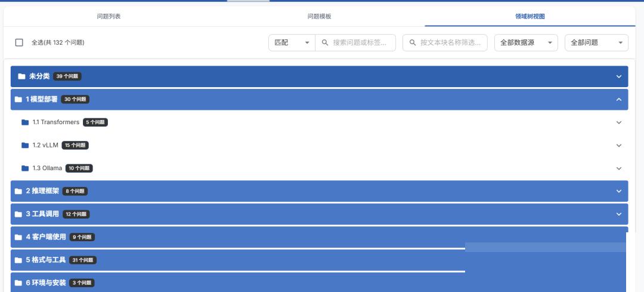Click the 10 个问题 badge next to Ollama
The image size is (644, 292).
coord(79,168)
